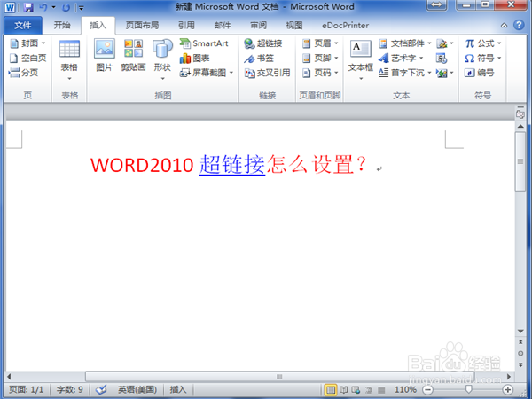The image size is (532, 399).
Task: Insert a SmartArt graphic
Action: click(x=204, y=43)
